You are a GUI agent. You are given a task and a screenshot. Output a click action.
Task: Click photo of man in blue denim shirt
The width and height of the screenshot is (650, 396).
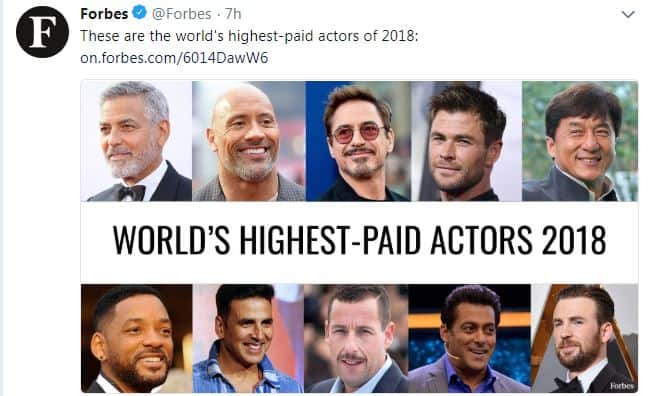point(248,338)
